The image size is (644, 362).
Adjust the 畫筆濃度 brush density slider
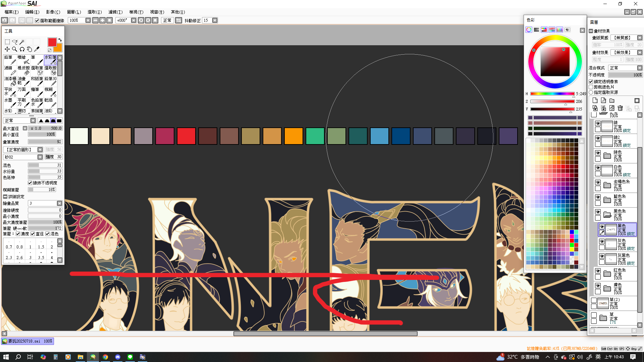[x=45, y=142]
